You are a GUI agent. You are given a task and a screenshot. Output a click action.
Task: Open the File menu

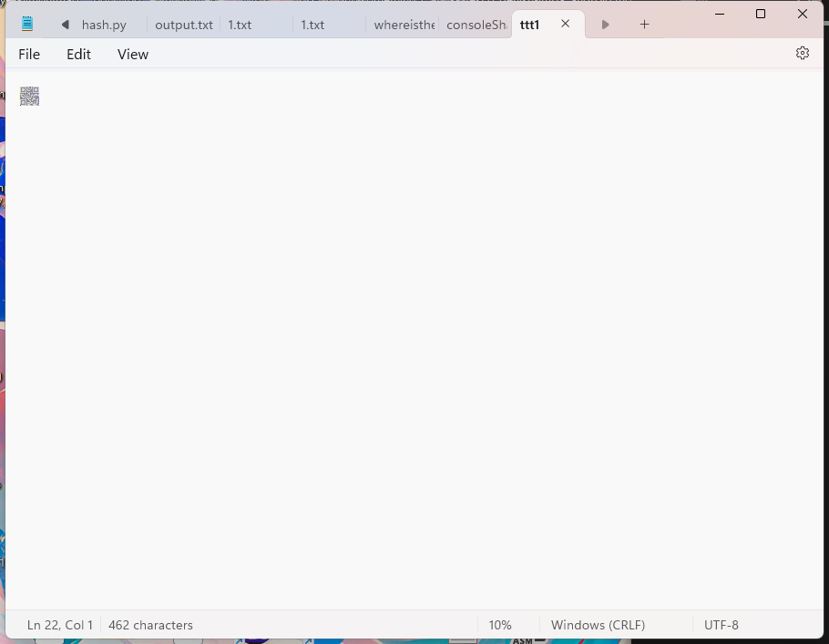tap(29, 55)
